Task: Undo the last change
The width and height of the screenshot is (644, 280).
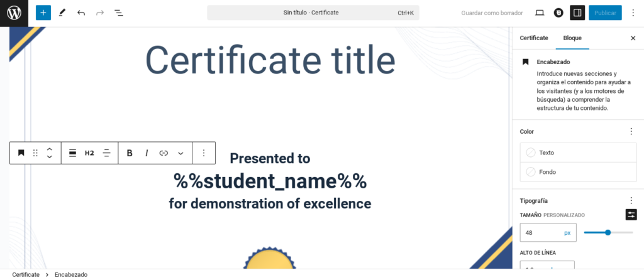Action: point(81,13)
